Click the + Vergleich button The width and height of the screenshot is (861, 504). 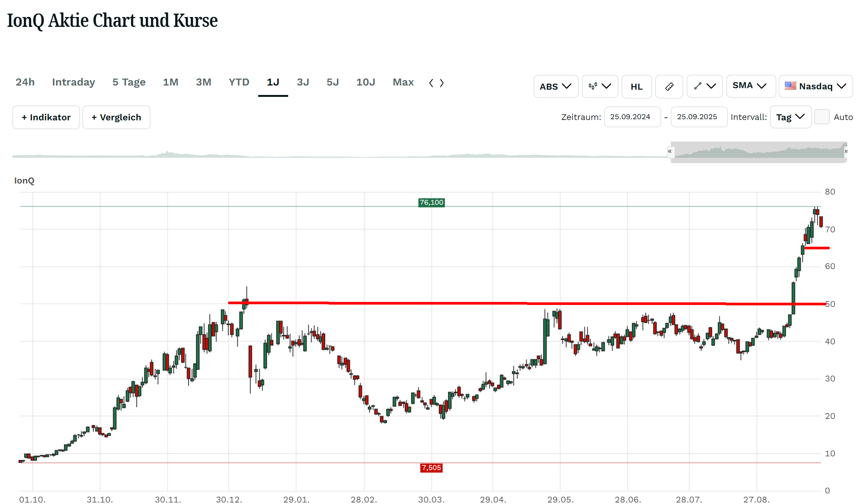[x=116, y=117]
